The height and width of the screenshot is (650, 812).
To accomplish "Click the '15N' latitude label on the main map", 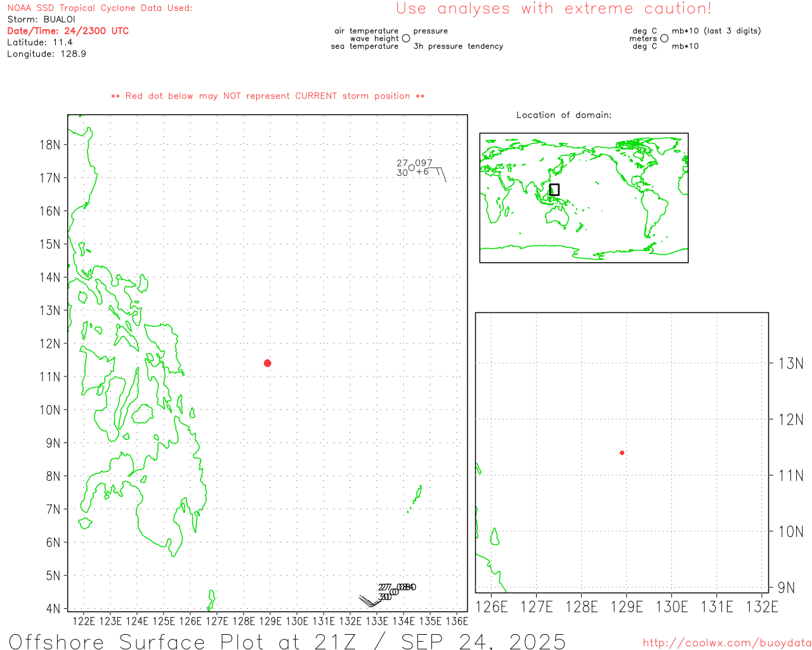I will [50, 244].
